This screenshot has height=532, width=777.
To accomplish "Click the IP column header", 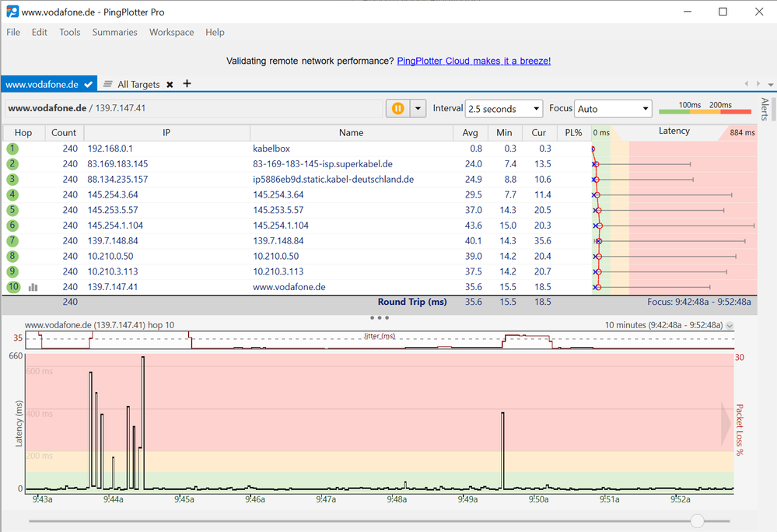I will [166, 133].
